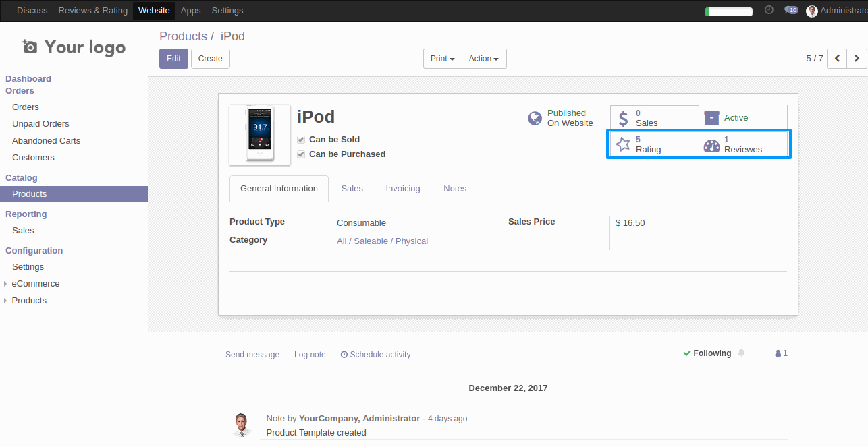Click the 5 / 7 pager counter

coord(815,59)
